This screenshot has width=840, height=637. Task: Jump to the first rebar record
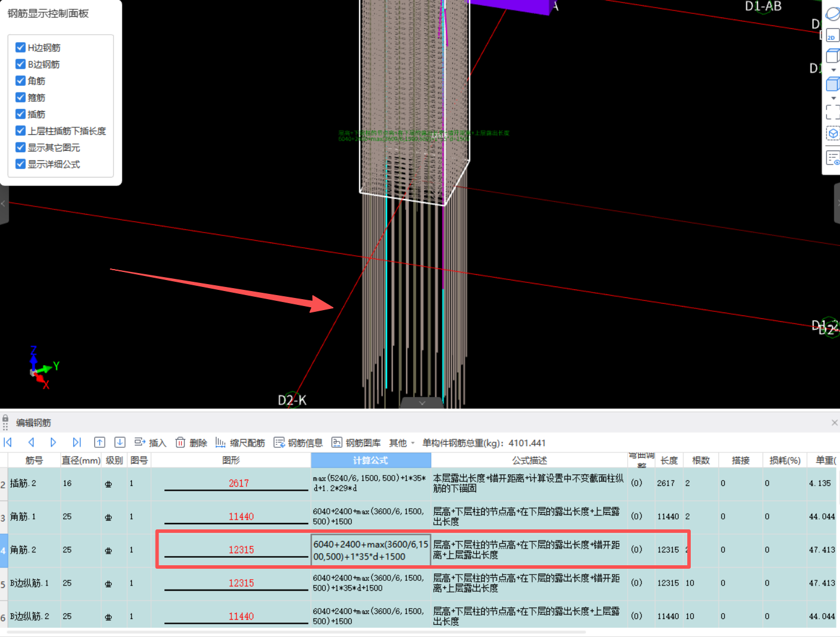click(x=8, y=443)
